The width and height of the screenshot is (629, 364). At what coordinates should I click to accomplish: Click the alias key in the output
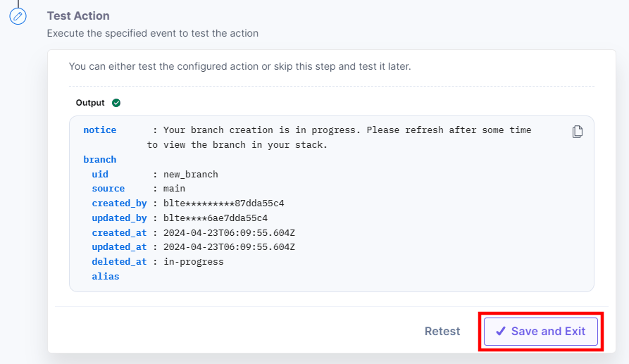tap(106, 276)
